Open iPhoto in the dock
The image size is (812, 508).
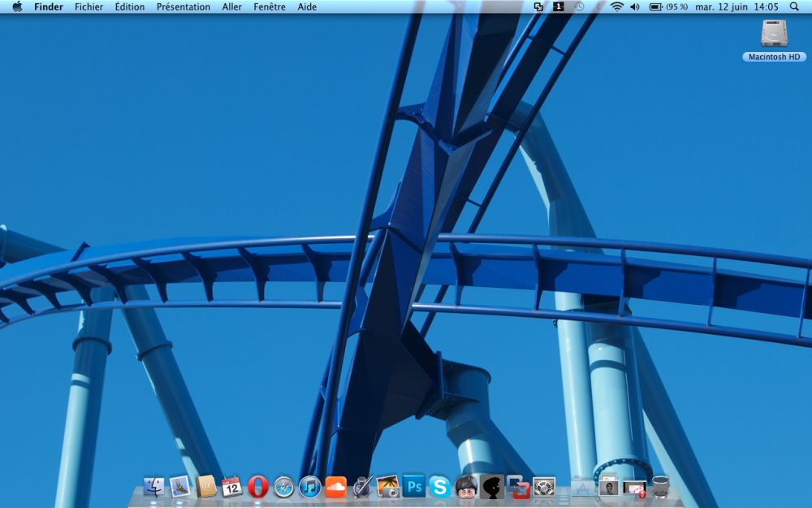pyautogui.click(x=387, y=487)
